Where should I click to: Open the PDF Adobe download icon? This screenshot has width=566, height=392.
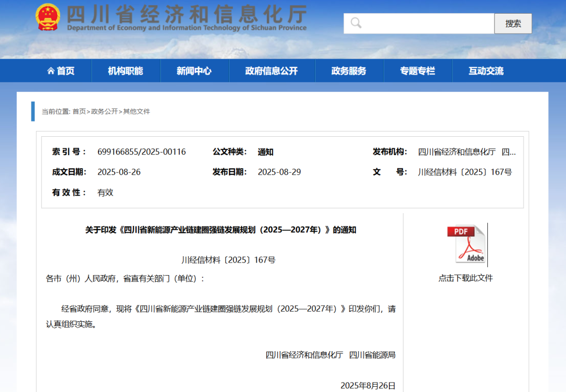[x=466, y=244]
